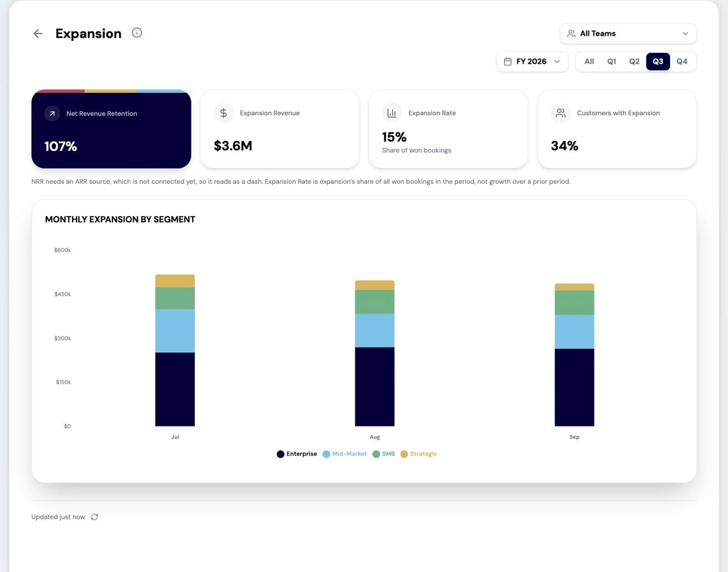
Task: Click the Sep Enterprise bar segment
Action: [x=574, y=387]
